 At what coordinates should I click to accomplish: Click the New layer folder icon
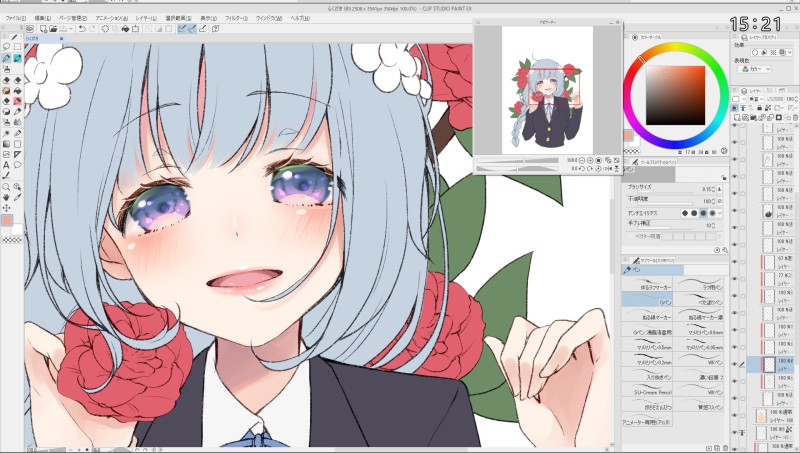click(754, 117)
